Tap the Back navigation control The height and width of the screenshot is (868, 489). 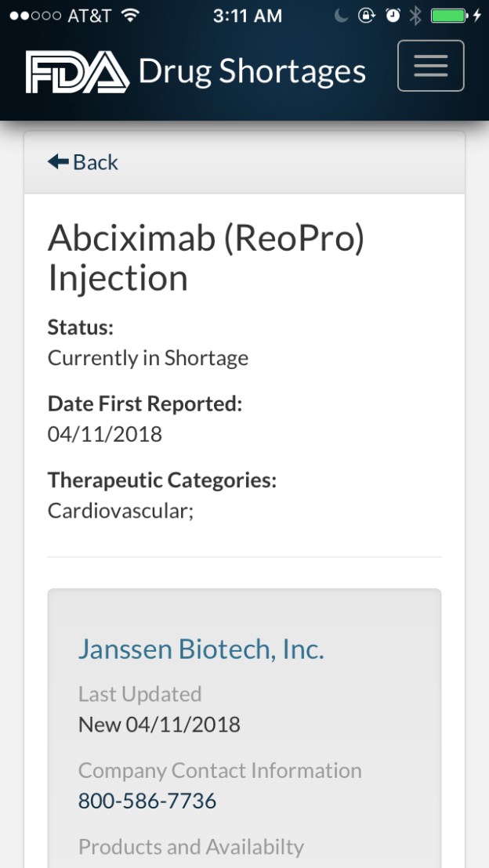coord(83,161)
